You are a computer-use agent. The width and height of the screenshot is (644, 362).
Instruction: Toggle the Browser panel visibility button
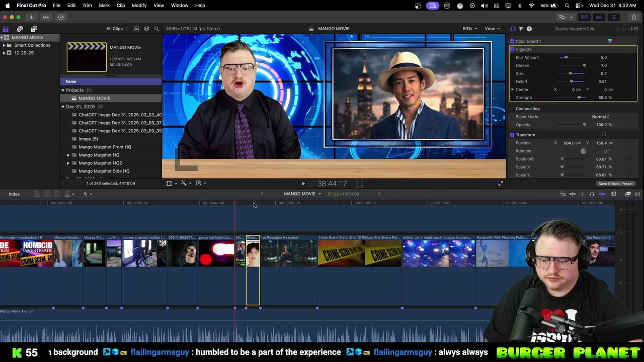[x=584, y=17]
